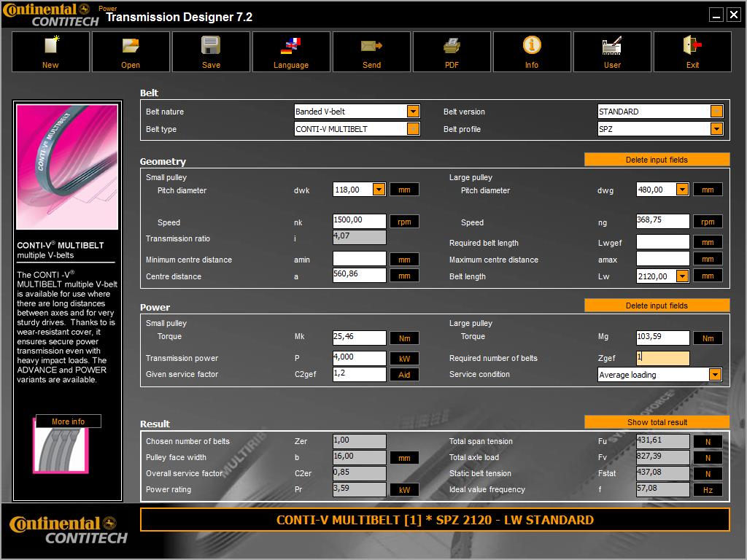Toggle the mm unit for Maximum centre distance
The image size is (747, 560).
[708, 259]
